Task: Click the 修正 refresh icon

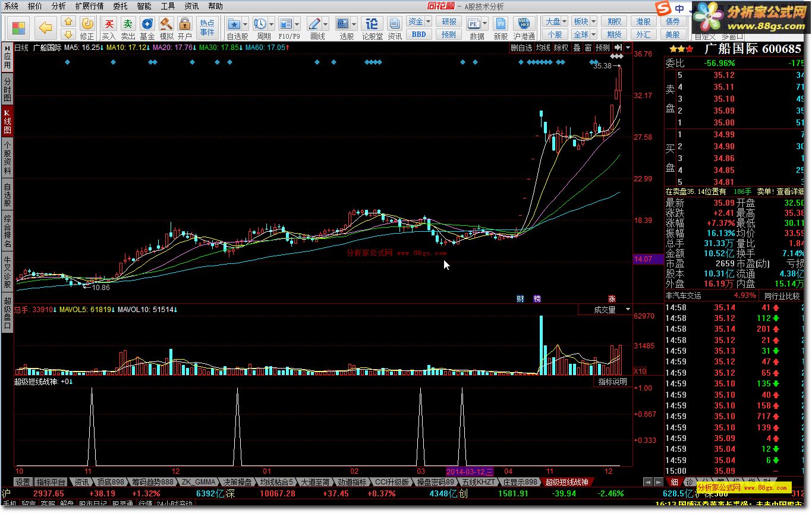Action: [x=87, y=23]
